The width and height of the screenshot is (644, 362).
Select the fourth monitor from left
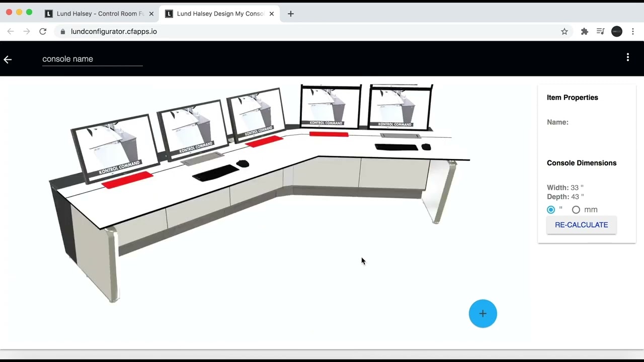pos(331,107)
